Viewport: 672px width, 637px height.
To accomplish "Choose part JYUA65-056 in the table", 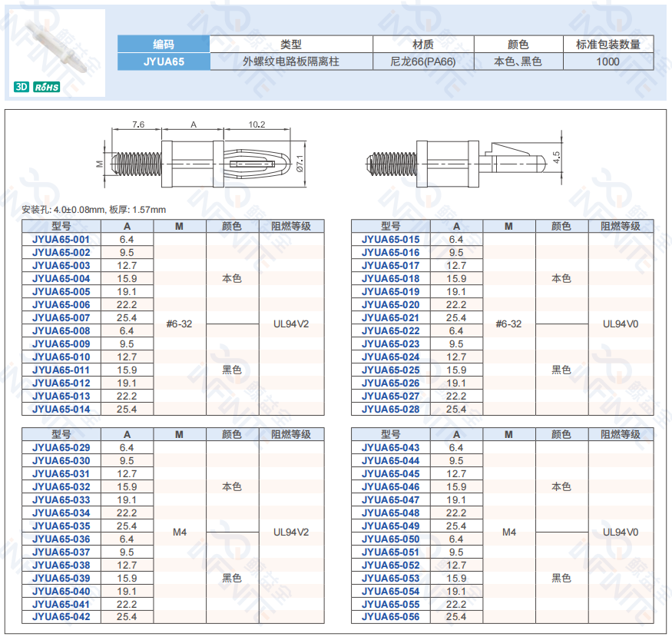I will [391, 617].
